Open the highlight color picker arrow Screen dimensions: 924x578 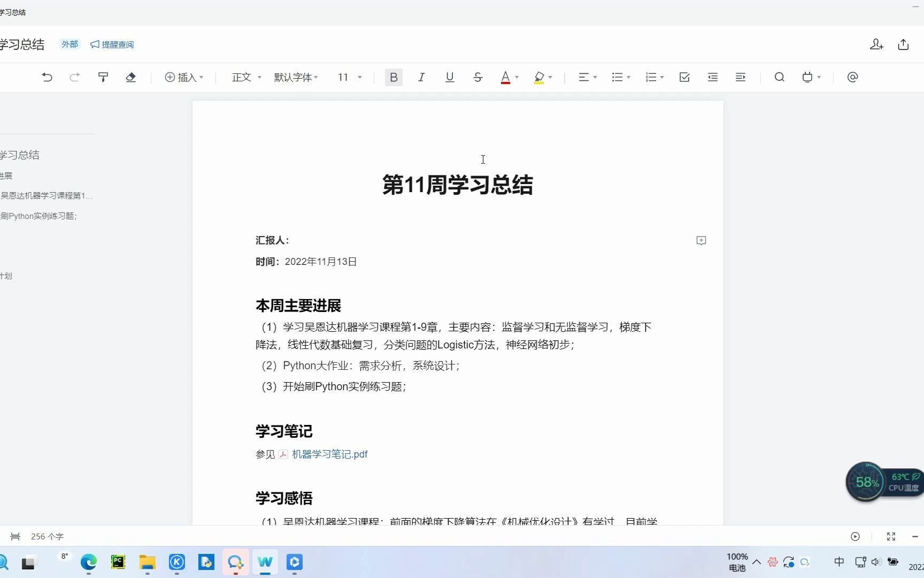tap(550, 78)
